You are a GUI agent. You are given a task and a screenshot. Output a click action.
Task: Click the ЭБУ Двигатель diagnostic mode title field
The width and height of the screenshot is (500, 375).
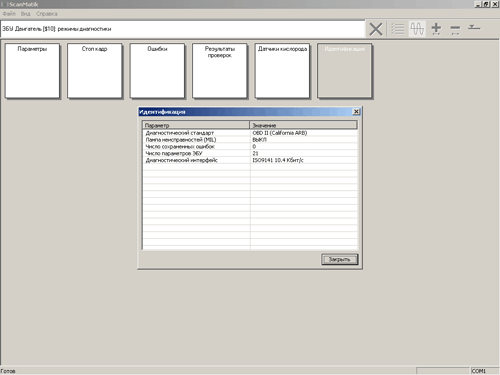point(183,29)
